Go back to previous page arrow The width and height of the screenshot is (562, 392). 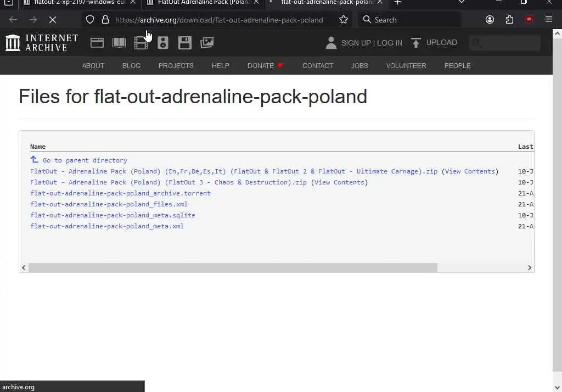(13, 20)
